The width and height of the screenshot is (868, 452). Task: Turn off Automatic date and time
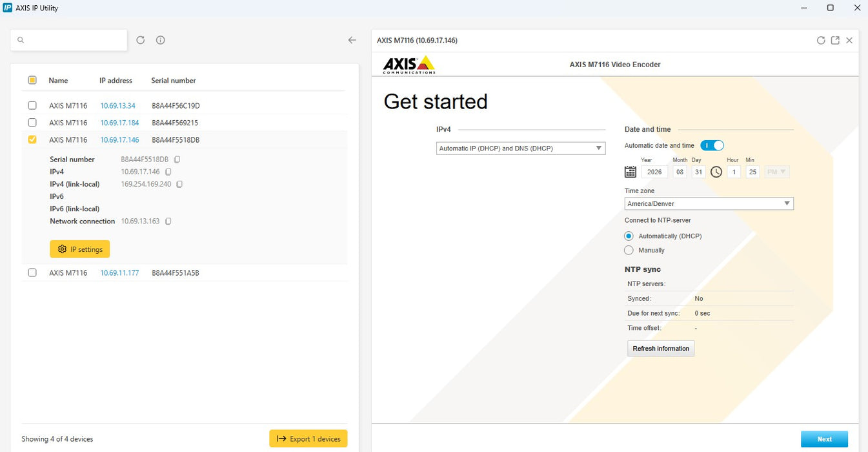[712, 145]
